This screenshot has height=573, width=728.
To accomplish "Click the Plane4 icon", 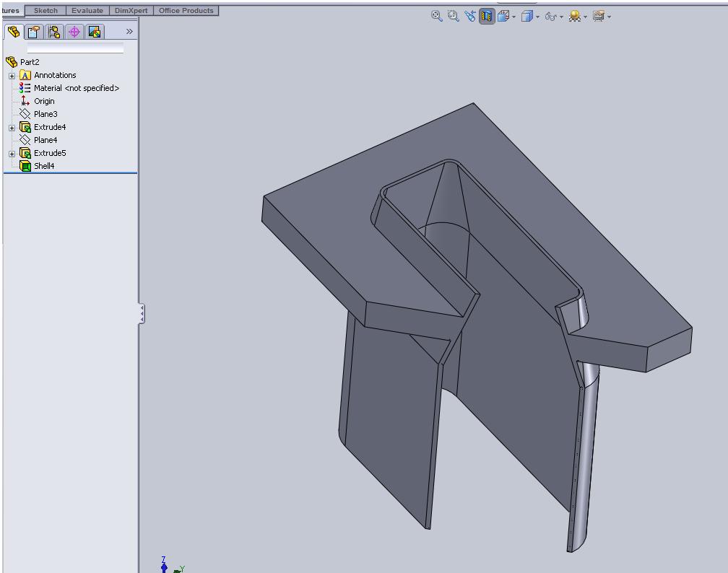I will click(x=25, y=140).
